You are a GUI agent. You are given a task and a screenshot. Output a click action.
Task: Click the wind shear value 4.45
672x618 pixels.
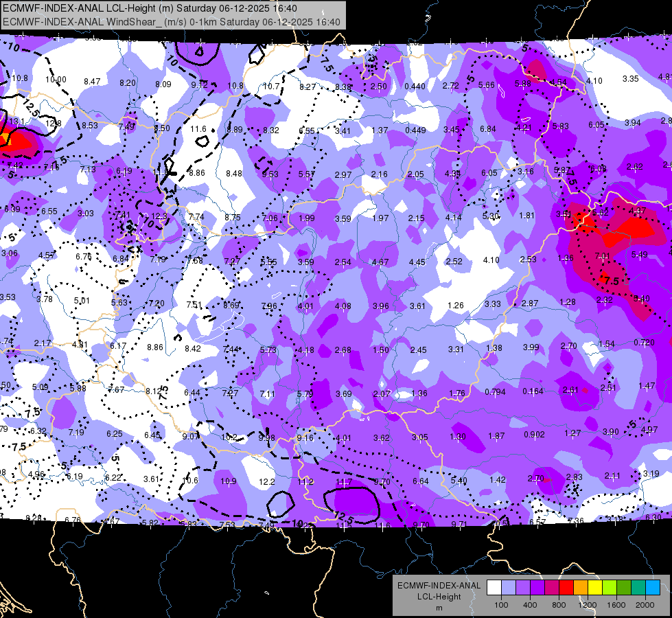(417, 262)
